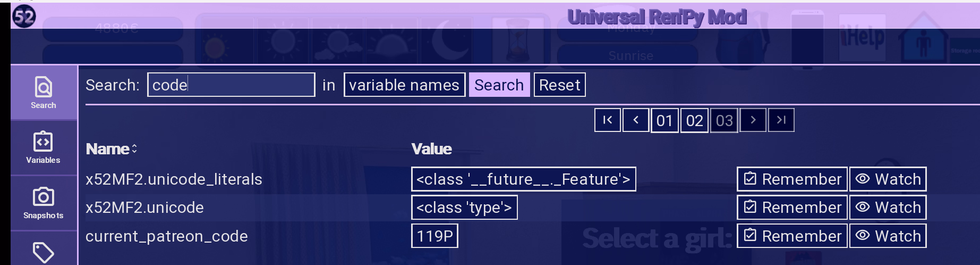Select results page 01
The image size is (980, 265).
coord(664,121)
